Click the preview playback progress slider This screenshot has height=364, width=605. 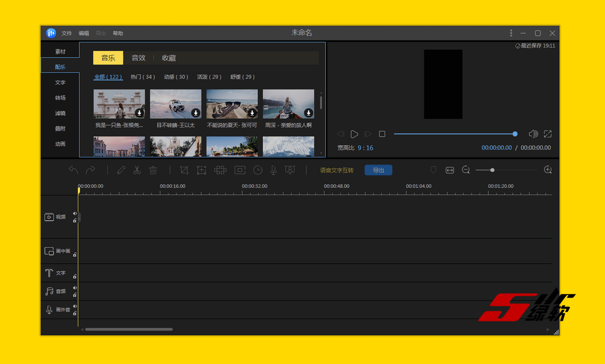(x=454, y=134)
